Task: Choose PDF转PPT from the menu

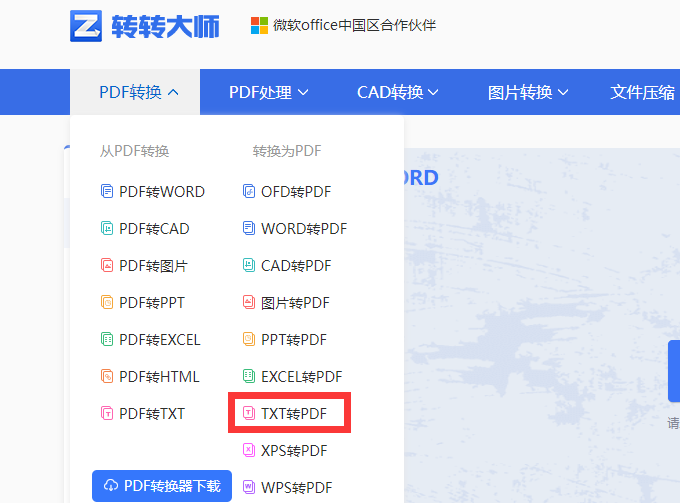Action: coord(143,303)
